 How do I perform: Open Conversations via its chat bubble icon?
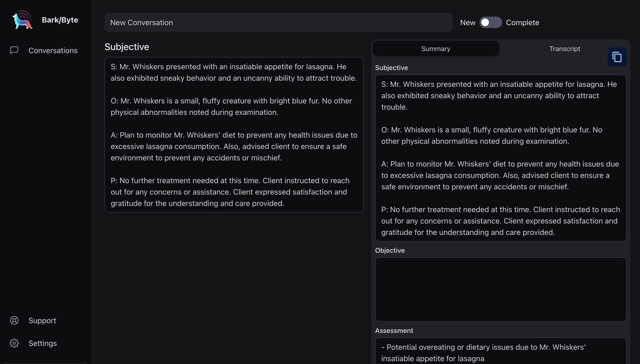click(x=14, y=50)
